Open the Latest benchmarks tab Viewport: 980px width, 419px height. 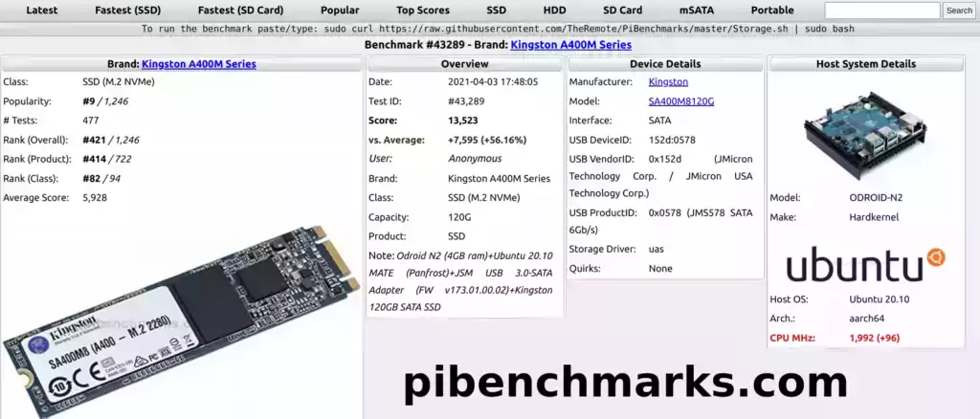(x=42, y=10)
